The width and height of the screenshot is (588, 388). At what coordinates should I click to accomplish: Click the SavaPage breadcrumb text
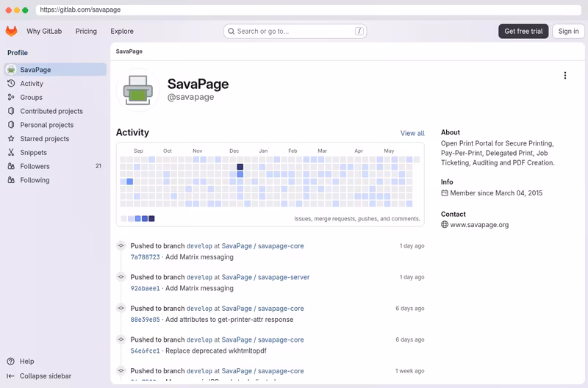[x=129, y=51]
